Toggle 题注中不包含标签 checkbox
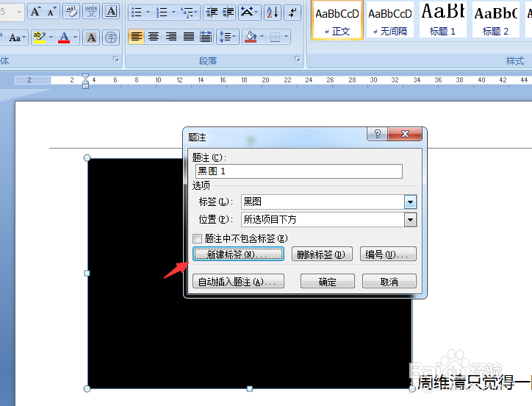Screen dimensions: 532x406 coord(197,238)
